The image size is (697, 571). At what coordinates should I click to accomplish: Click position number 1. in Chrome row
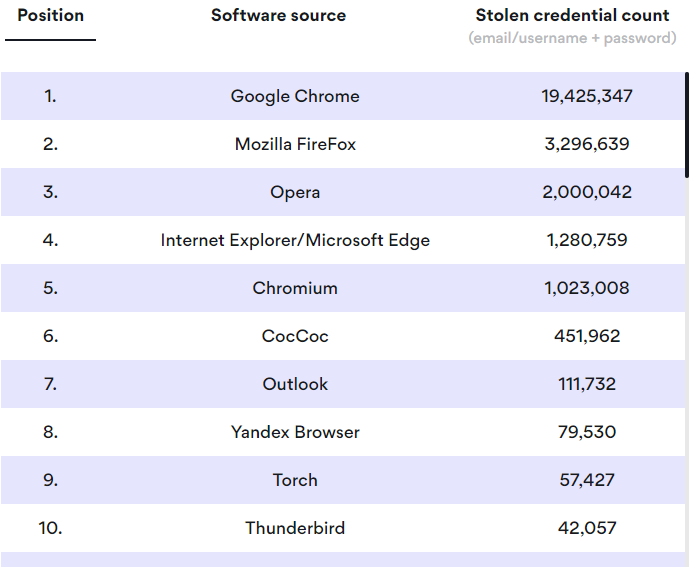(50, 96)
